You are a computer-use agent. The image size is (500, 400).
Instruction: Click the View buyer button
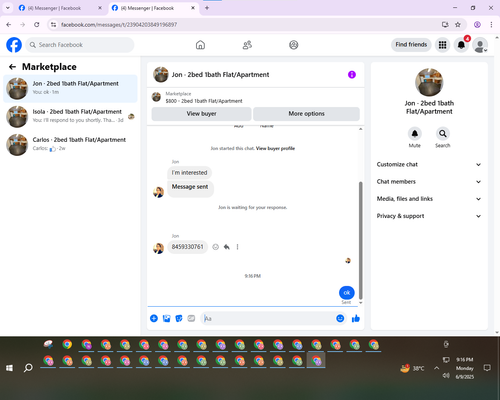[201, 114]
